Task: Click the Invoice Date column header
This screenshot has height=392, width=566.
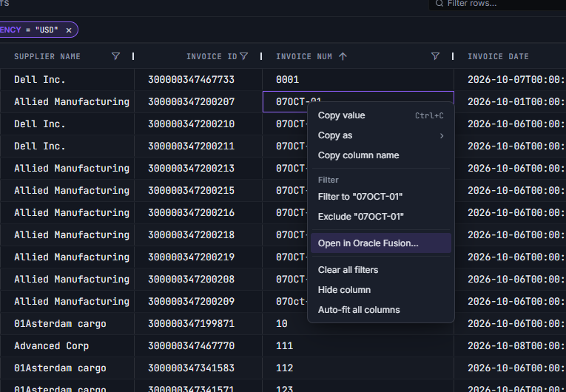Action: (x=498, y=56)
